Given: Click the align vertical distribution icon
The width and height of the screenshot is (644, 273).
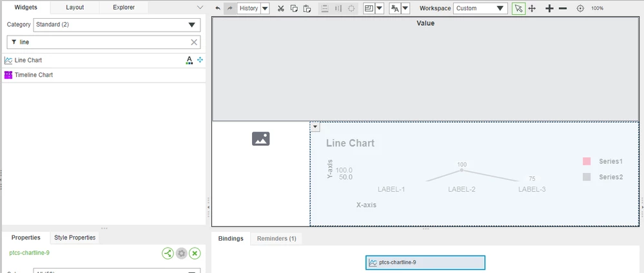Looking at the screenshot, I should [325, 8].
